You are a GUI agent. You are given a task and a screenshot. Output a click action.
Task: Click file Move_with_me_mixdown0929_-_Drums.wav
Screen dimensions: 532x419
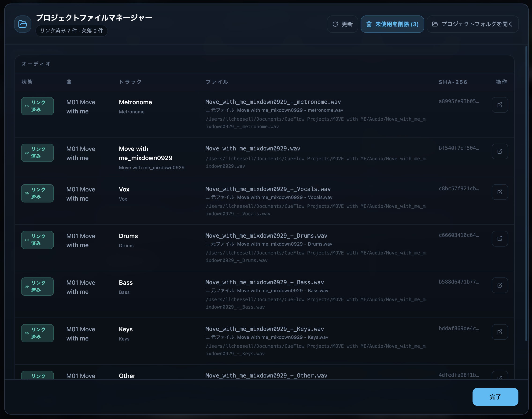(266, 236)
